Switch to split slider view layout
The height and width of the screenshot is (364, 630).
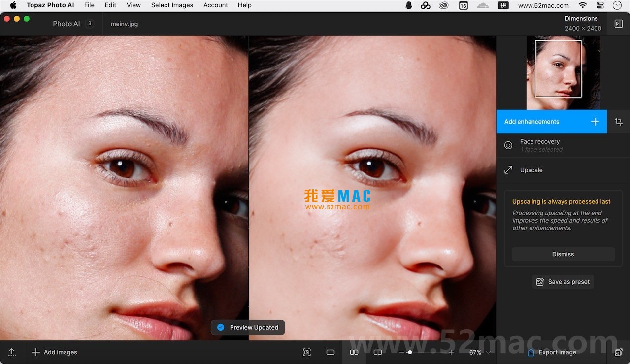point(378,352)
